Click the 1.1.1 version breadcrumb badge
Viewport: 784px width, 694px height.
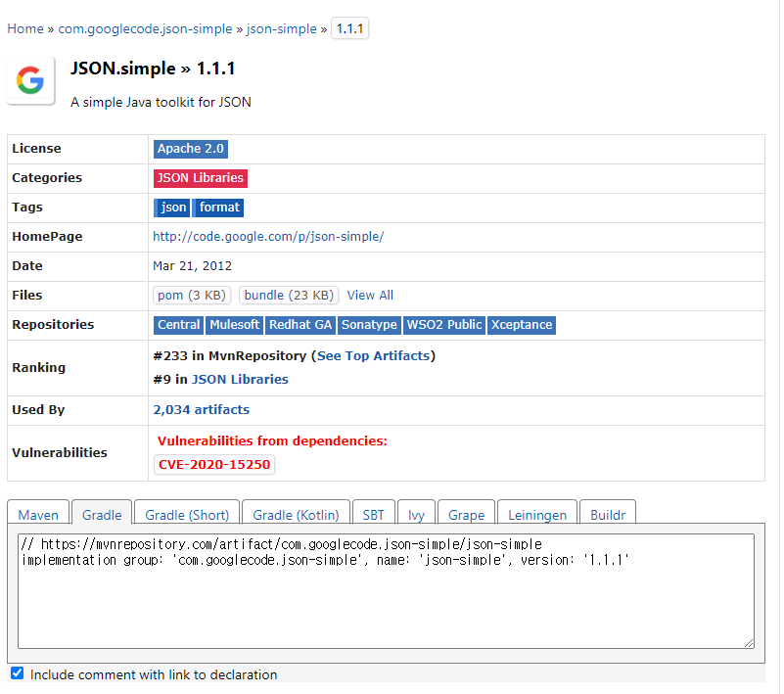pos(349,28)
